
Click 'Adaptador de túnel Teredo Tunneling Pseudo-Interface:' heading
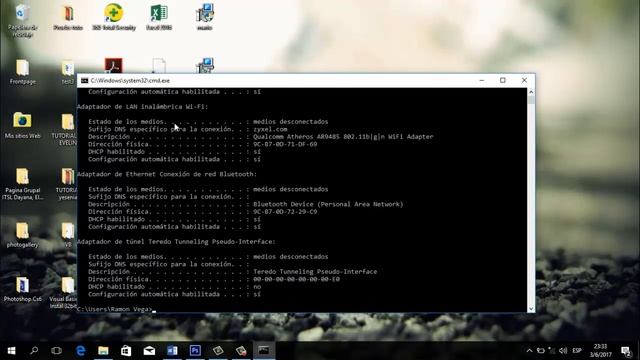click(176, 242)
